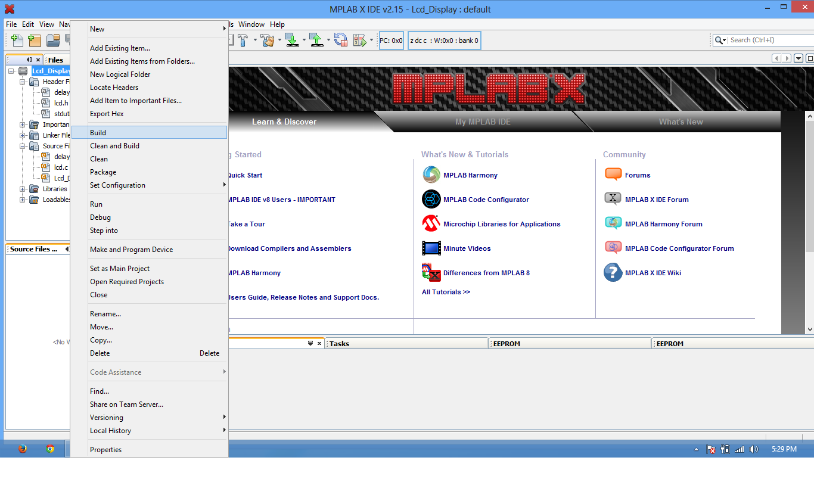
Task: Open the Help menu in the menu bar
Action: 277,24
